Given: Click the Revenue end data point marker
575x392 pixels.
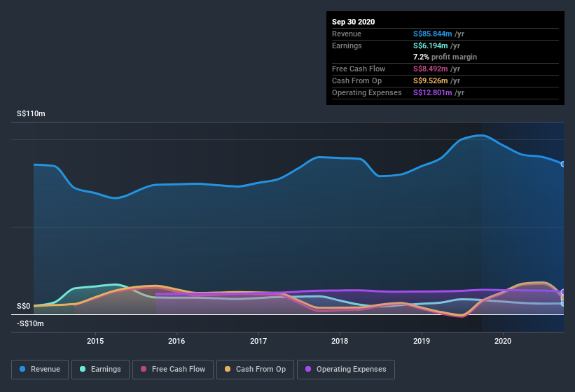Looking at the screenshot, I should [x=563, y=164].
